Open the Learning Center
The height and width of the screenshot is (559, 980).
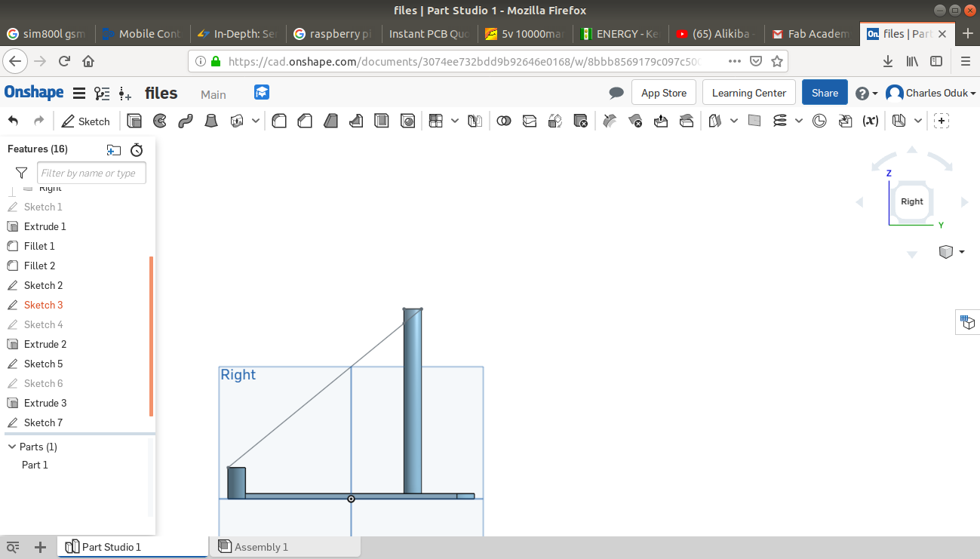[749, 93]
